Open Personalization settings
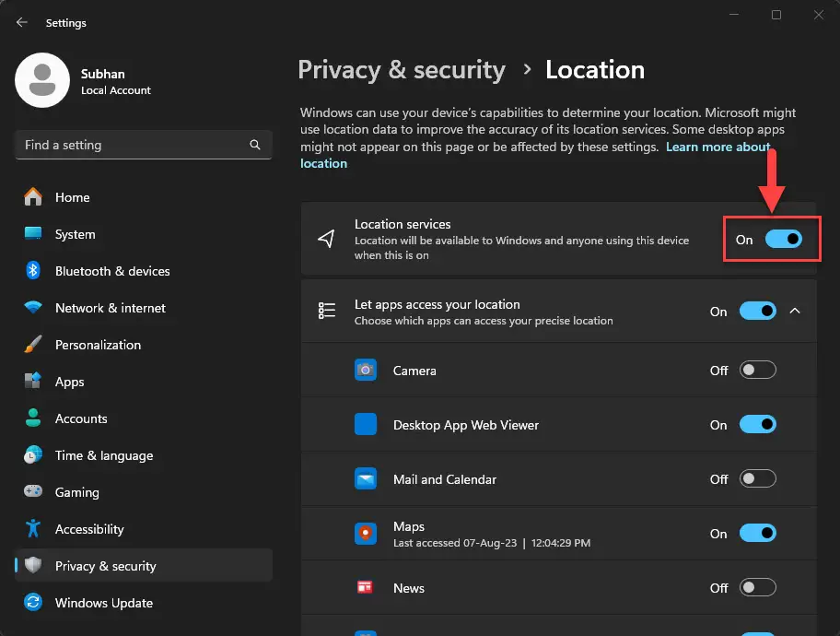This screenshot has width=840, height=636. (x=144, y=345)
